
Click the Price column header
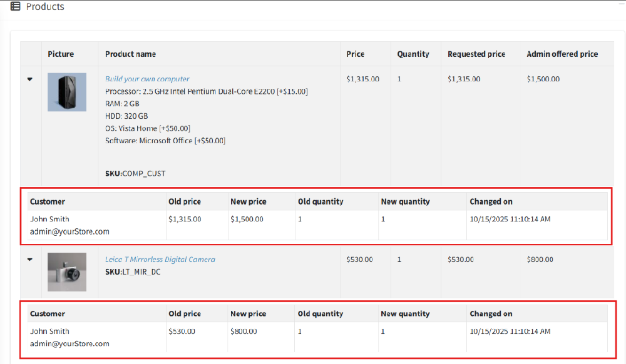coord(355,54)
